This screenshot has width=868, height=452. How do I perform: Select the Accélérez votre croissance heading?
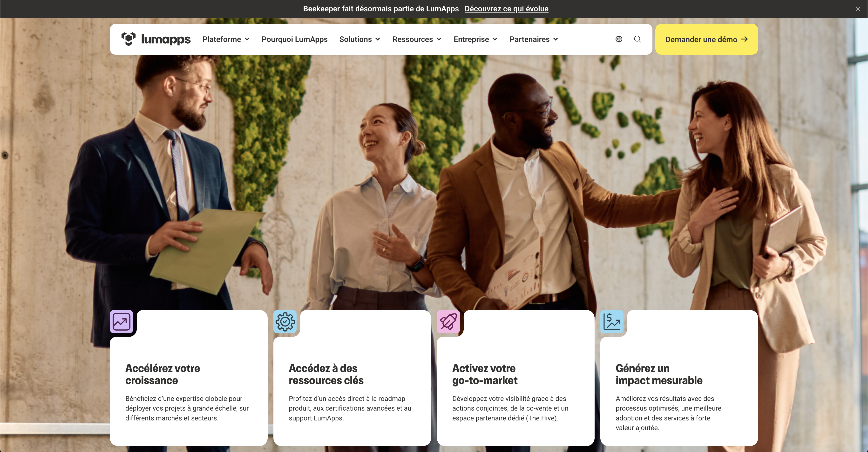[163, 374]
